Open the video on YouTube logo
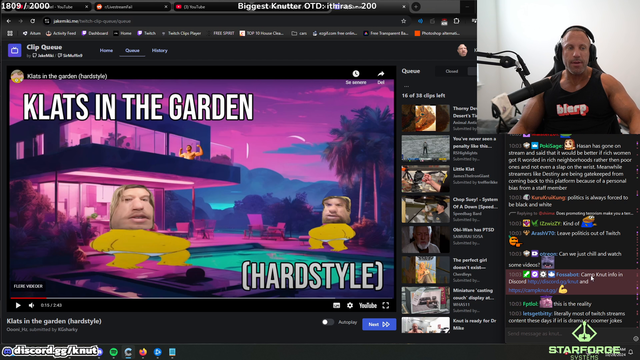Screen dimensions: 640x360 (367, 305)
